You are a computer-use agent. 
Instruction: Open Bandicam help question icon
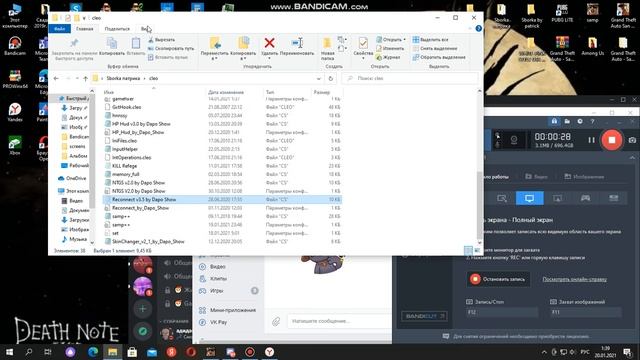[592, 121]
